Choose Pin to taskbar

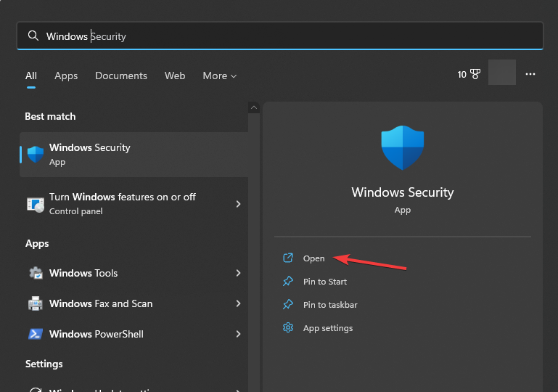(330, 305)
